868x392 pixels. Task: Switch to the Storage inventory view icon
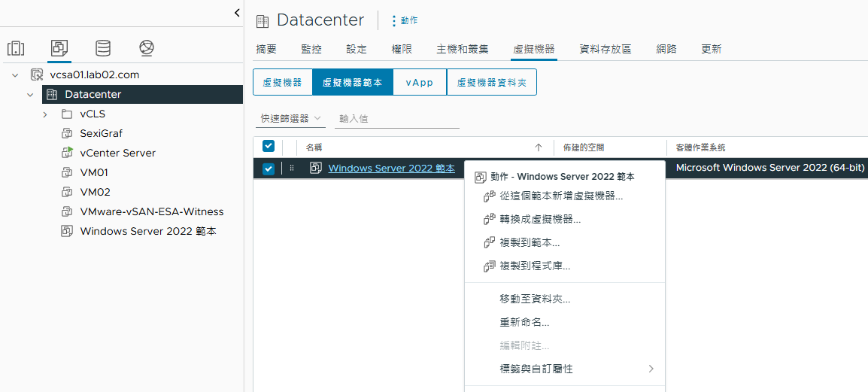point(103,49)
